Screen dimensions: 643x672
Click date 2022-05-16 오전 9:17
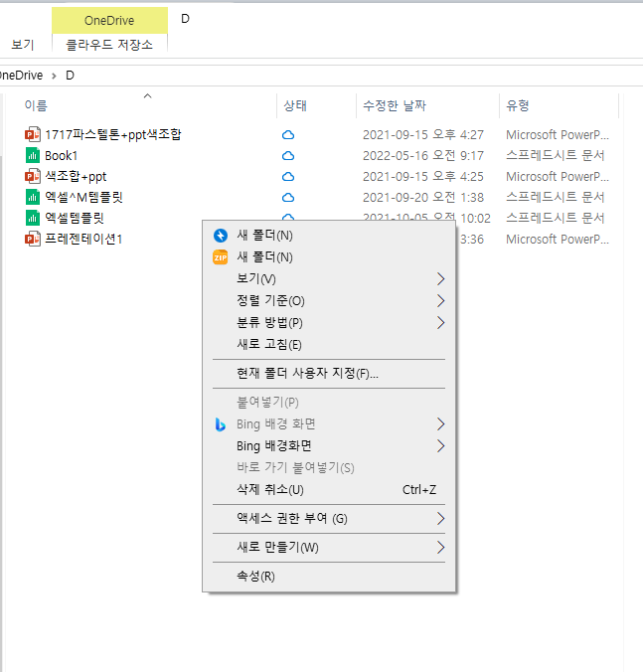[423, 155]
